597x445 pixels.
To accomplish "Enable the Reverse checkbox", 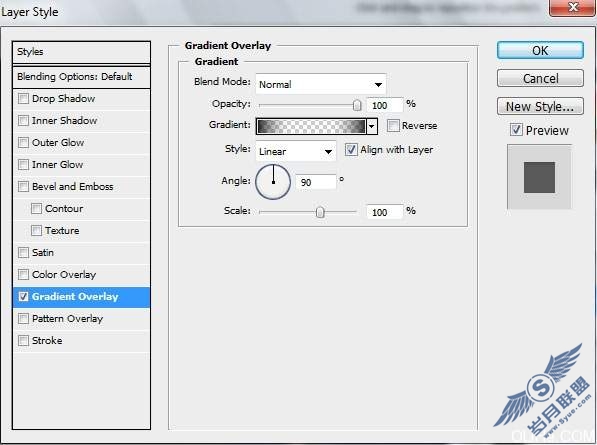I will coord(393,126).
